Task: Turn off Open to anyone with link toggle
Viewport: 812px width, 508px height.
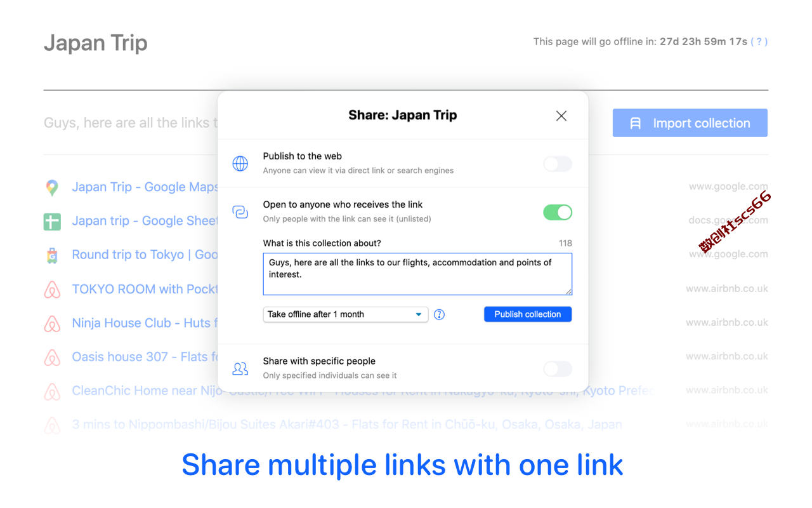Action: (558, 212)
